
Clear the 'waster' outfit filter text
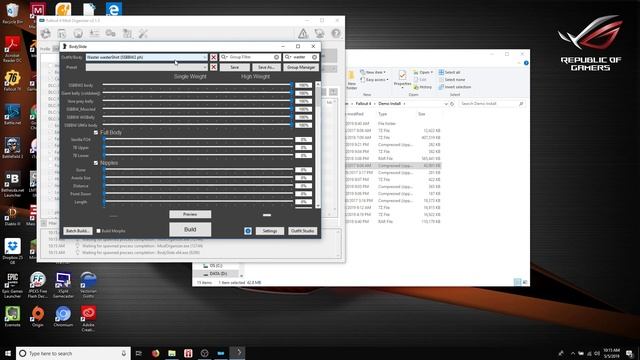click(x=314, y=57)
